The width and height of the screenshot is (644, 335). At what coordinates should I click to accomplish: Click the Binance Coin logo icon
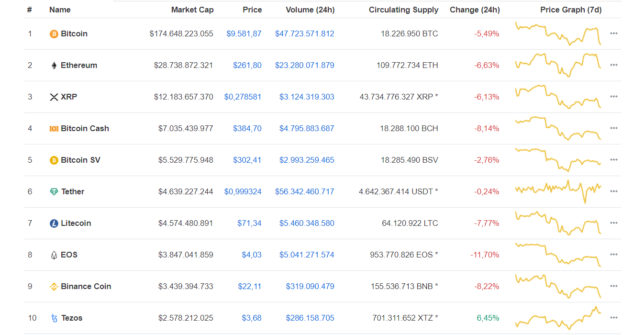(x=54, y=287)
